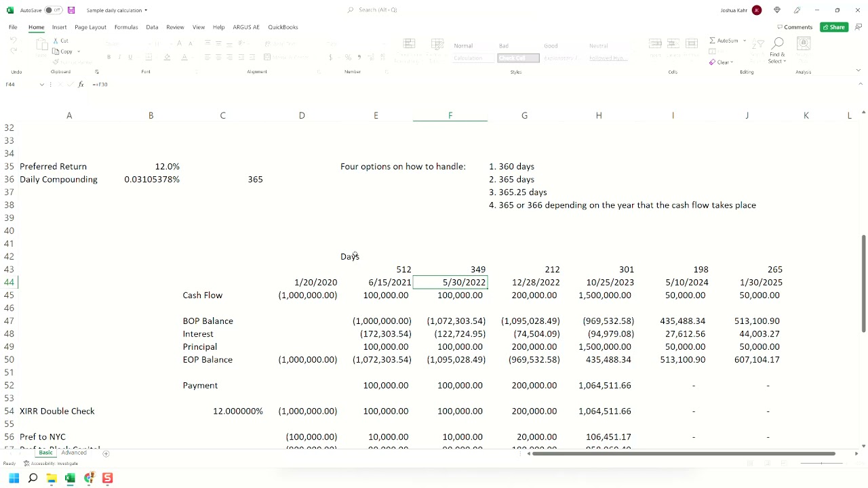Click the XIRR Double Check 12.000000% cell

pyautogui.click(x=223, y=411)
